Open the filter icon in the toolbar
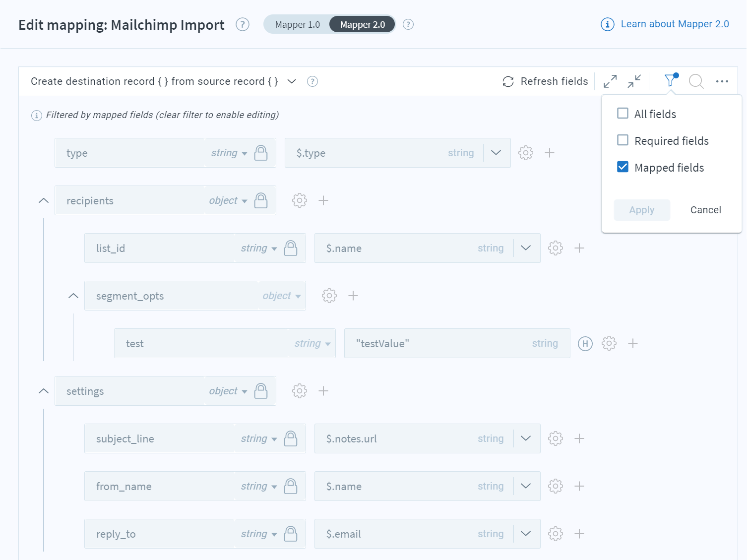Screen dimensions: 747x560 [x=670, y=81]
